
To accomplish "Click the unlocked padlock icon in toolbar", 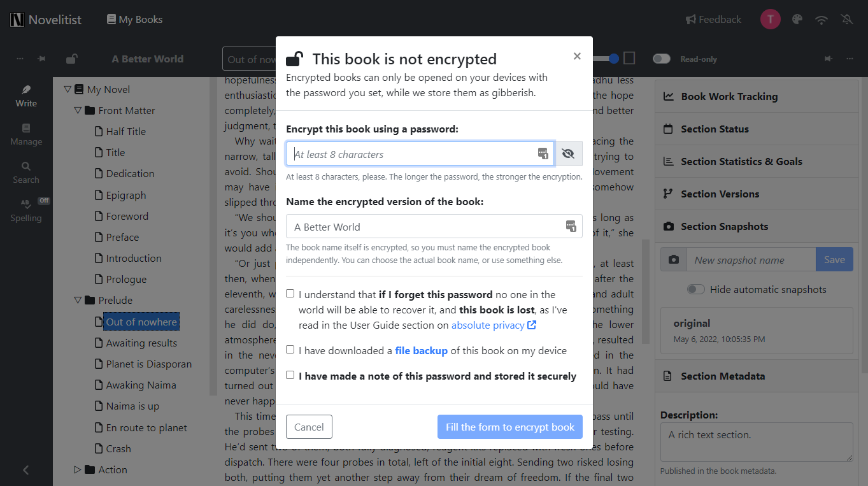I will (72, 59).
